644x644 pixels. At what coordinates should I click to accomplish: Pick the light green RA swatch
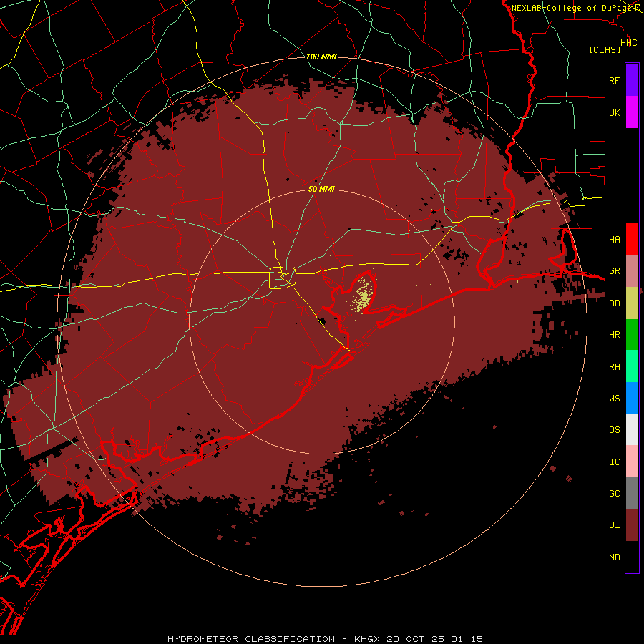[632, 366]
